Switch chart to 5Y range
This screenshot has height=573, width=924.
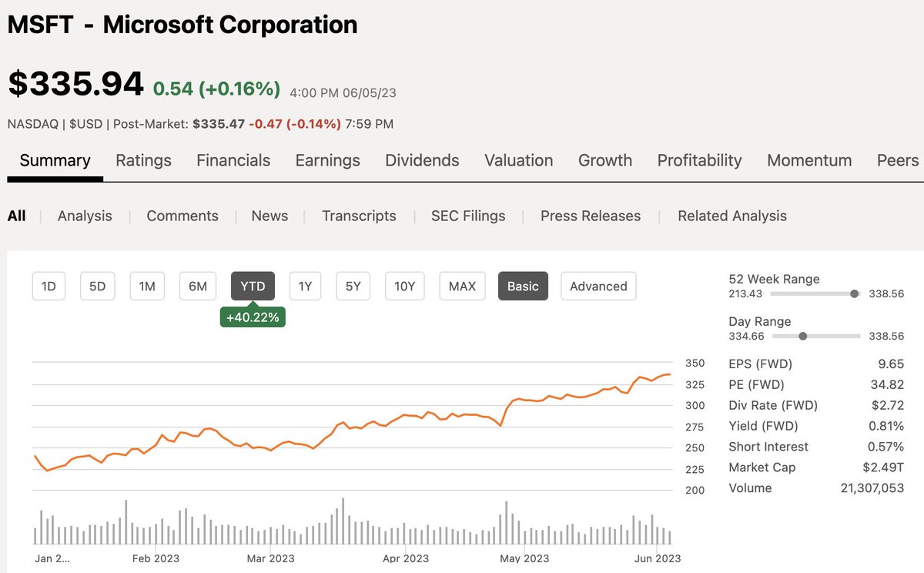(353, 286)
